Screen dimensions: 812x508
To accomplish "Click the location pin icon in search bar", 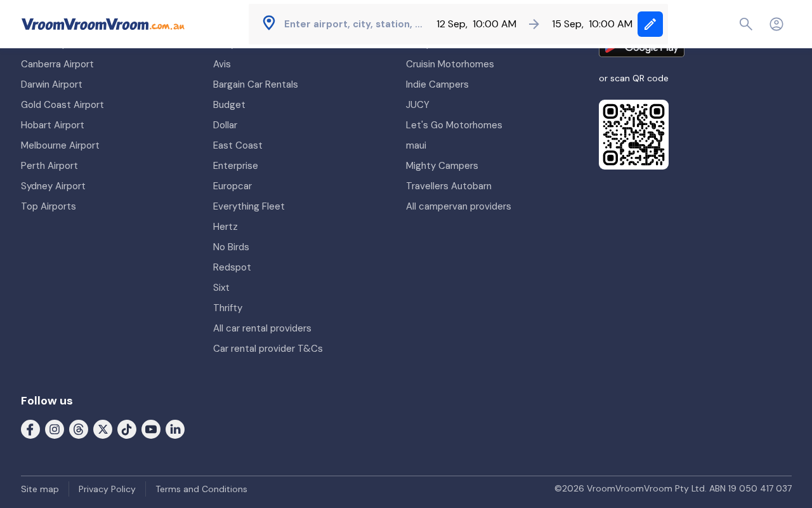I will (x=269, y=23).
